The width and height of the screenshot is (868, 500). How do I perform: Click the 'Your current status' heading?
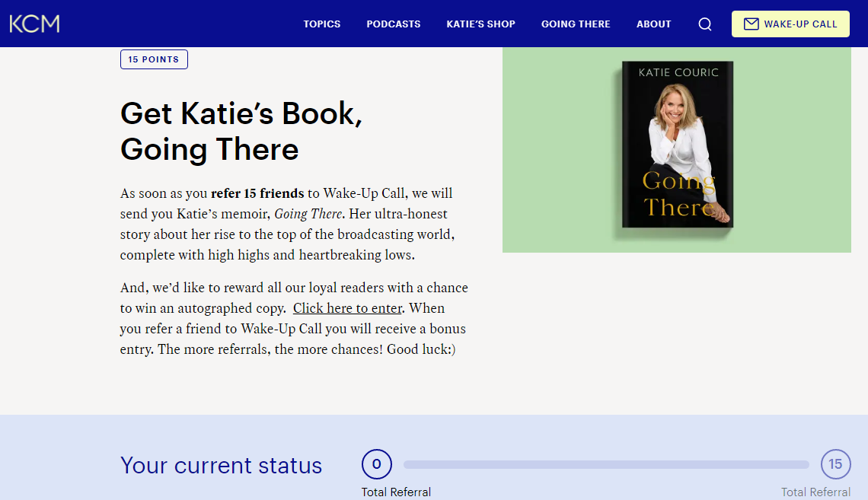[x=221, y=465]
